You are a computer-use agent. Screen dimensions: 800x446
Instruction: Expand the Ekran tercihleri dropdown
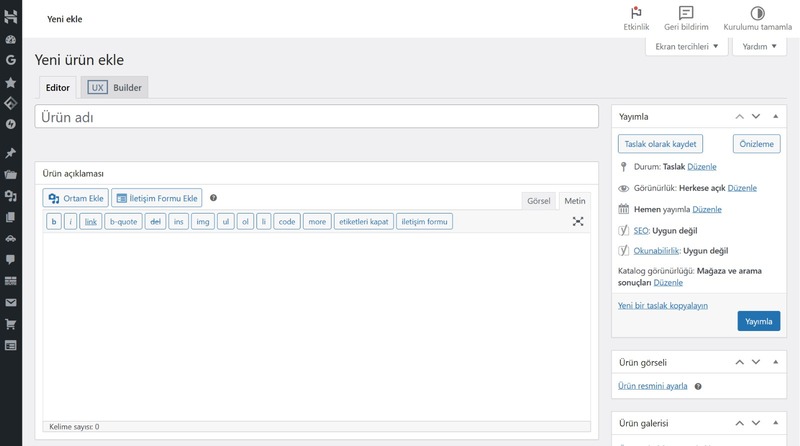coord(685,47)
